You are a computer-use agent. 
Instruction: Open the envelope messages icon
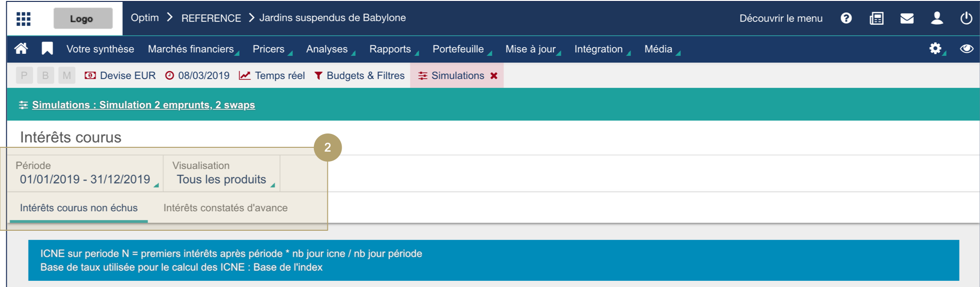(x=907, y=18)
